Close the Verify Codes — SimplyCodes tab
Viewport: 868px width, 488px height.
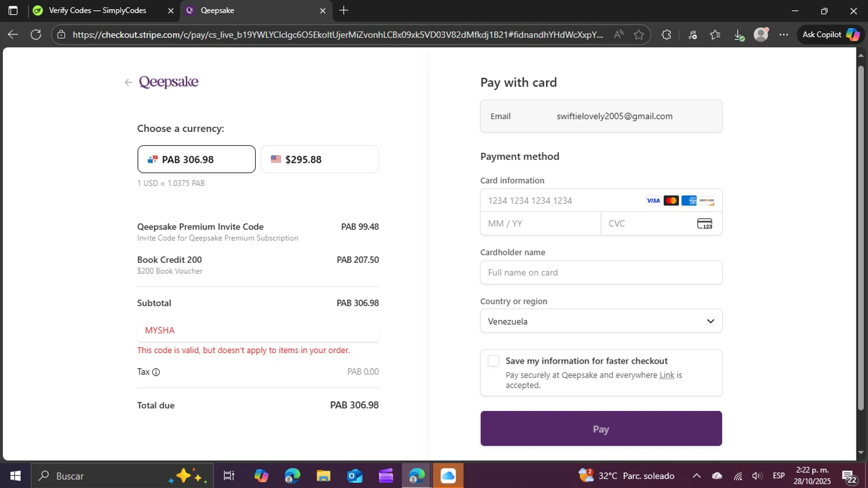click(171, 10)
